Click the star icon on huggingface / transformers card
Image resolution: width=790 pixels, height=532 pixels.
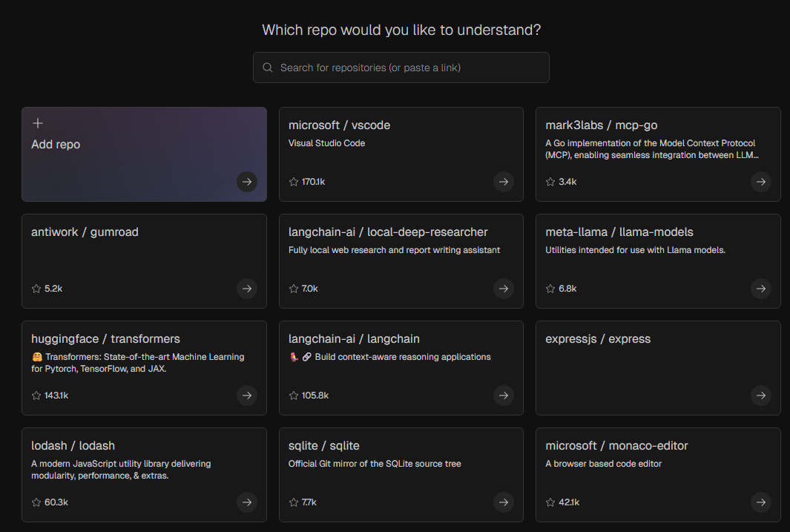coord(36,395)
